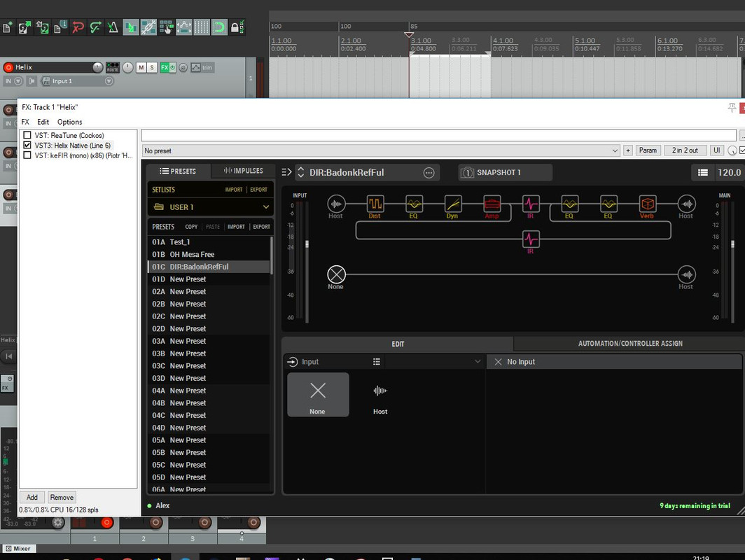Click the Remove FX button
745x560 pixels.
[x=62, y=497]
